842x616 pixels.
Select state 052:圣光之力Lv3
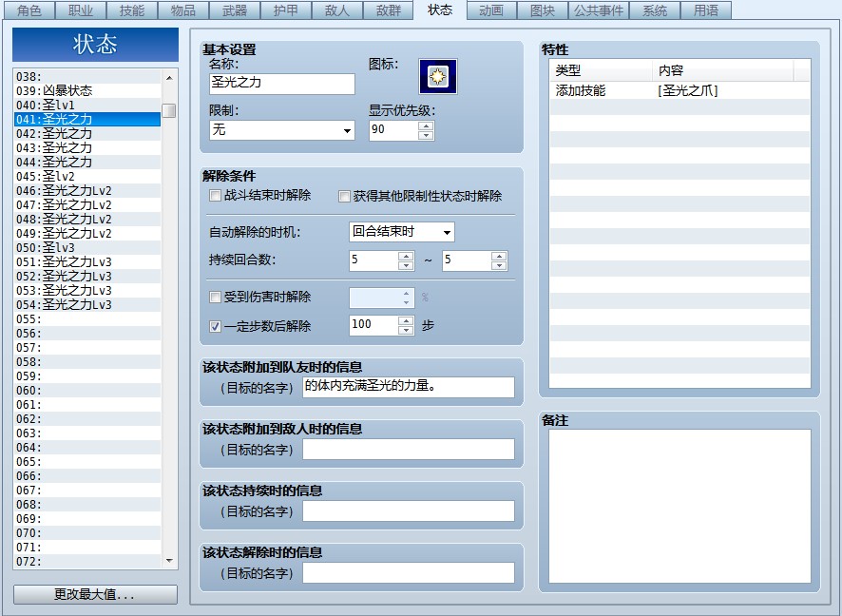87,276
